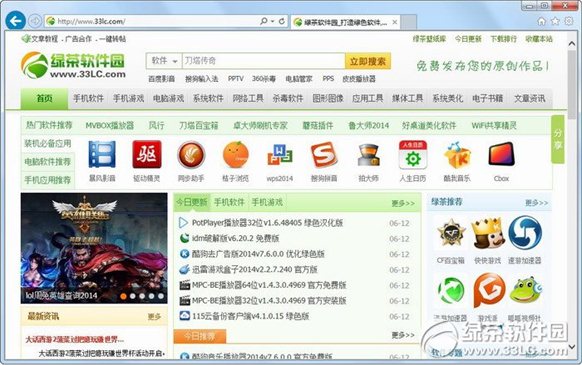582x365 pixels.
Task: Open 手机软件 in main navigation bar
Action: pyautogui.click(x=88, y=98)
